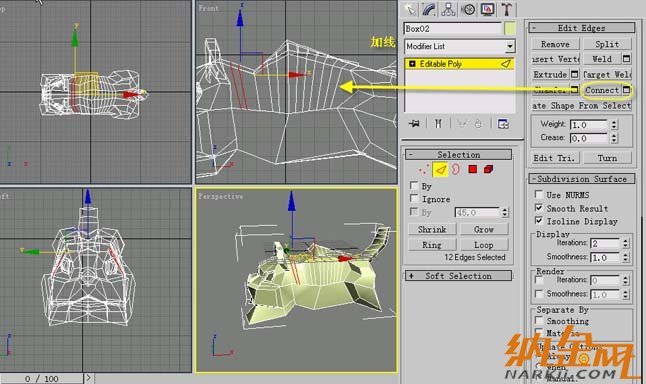Click the Grow selection button
Viewport: 646px width, 384px height.
[484, 229]
